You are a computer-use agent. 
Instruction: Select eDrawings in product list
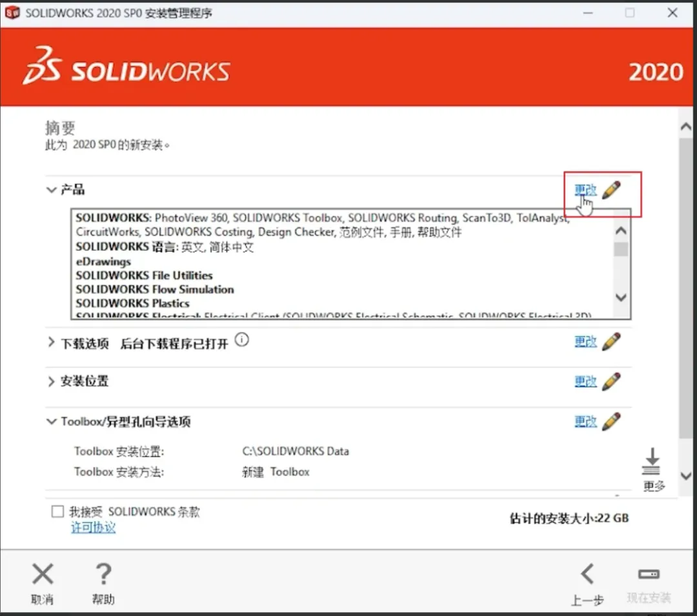point(103,262)
